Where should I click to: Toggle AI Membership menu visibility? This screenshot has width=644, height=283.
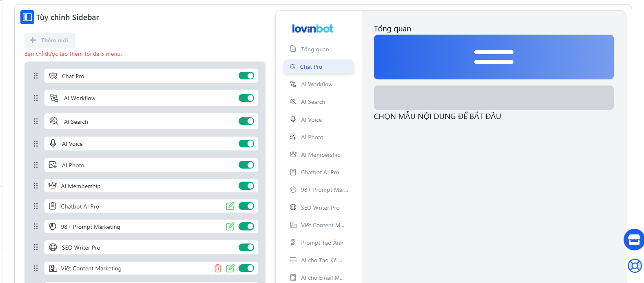coord(246,186)
